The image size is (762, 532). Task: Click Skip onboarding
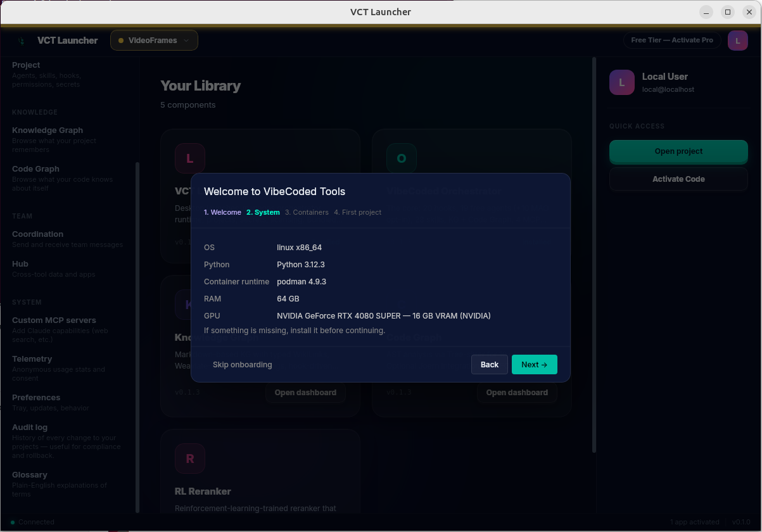pyautogui.click(x=243, y=365)
